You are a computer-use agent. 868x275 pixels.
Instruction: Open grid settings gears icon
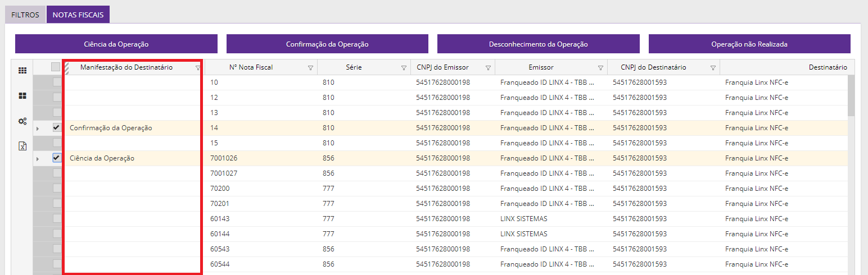tap(22, 121)
